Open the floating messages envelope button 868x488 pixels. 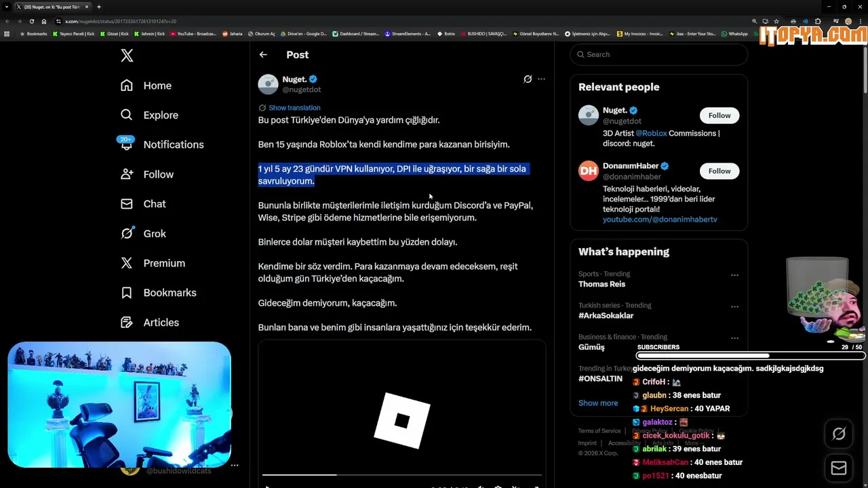(839, 468)
